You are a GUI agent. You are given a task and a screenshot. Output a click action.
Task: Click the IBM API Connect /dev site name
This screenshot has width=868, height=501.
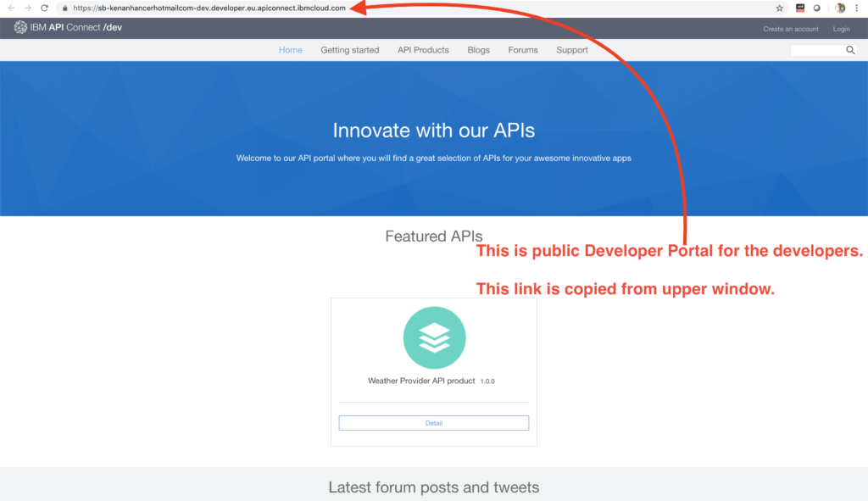[75, 27]
